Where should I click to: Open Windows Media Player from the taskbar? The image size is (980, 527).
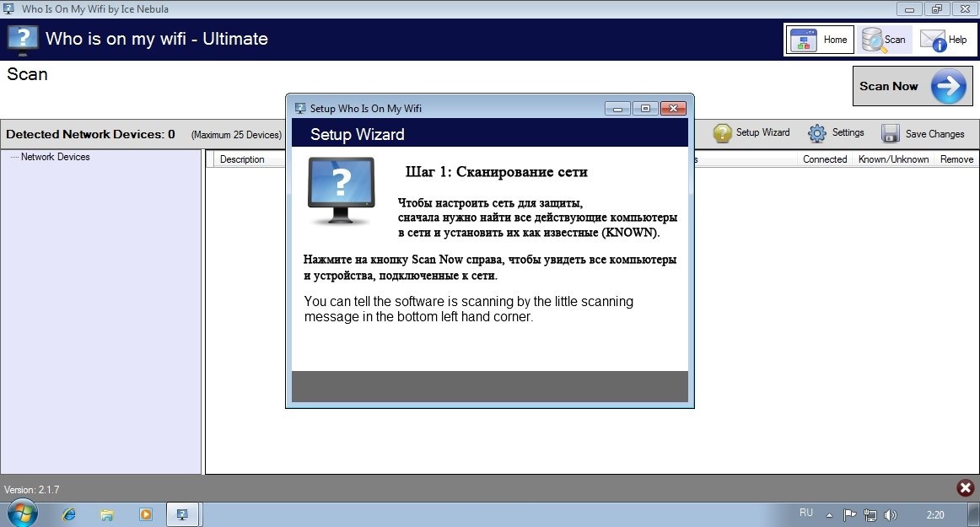(145, 514)
